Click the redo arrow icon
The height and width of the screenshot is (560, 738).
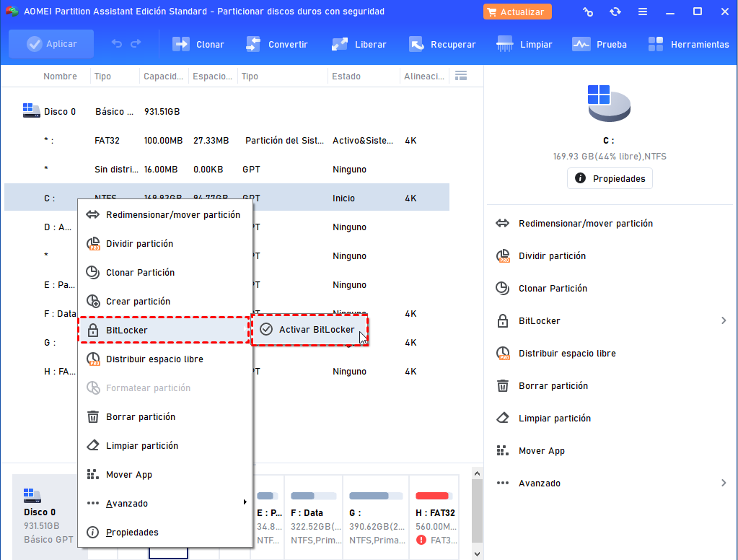[x=136, y=44]
